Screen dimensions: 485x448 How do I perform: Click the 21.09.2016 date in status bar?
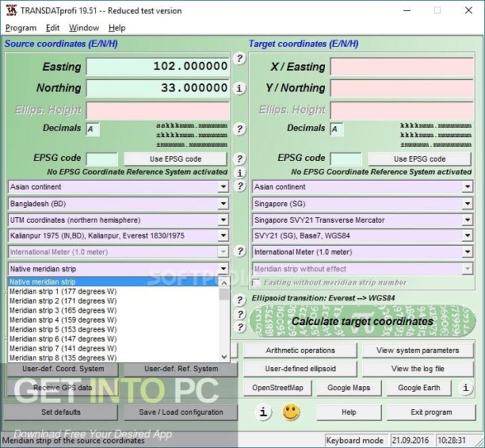pyautogui.click(x=410, y=440)
